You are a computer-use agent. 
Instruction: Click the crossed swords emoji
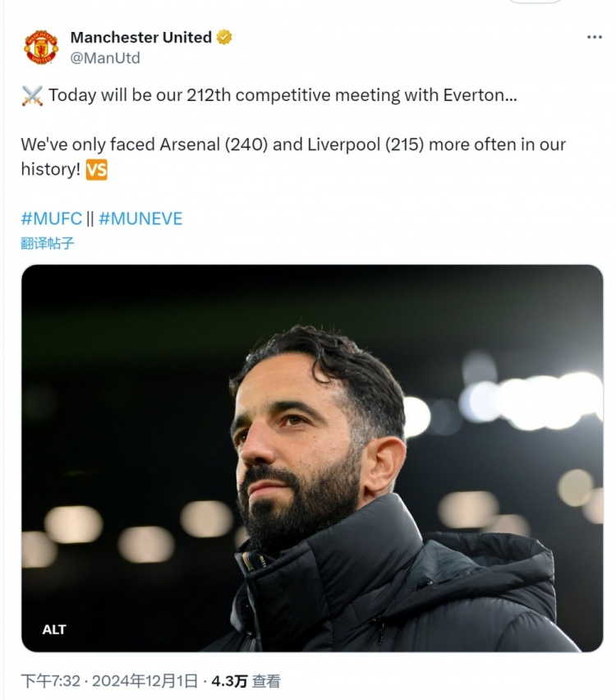pos(32,95)
